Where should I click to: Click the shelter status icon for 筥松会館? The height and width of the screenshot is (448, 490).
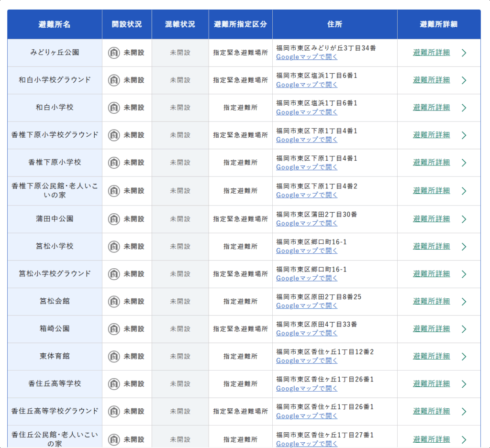[114, 302]
